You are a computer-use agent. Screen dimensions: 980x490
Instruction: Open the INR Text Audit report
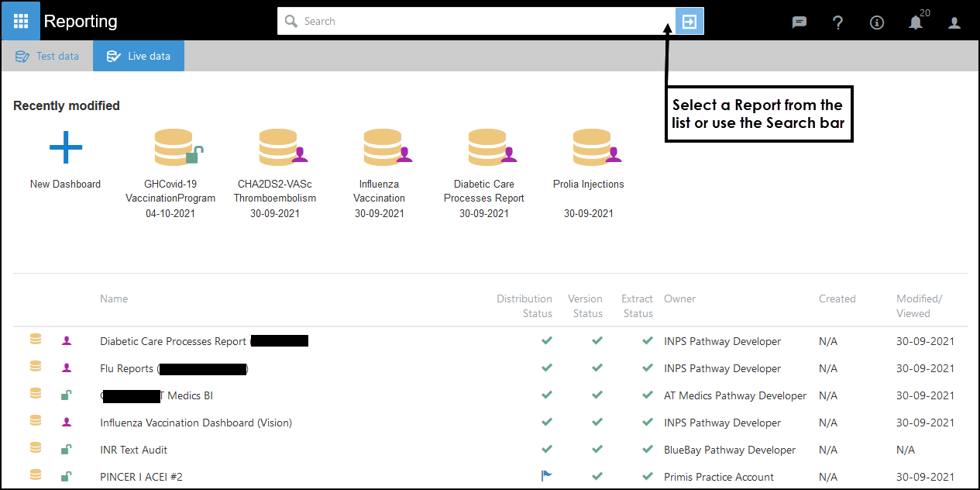(133, 450)
